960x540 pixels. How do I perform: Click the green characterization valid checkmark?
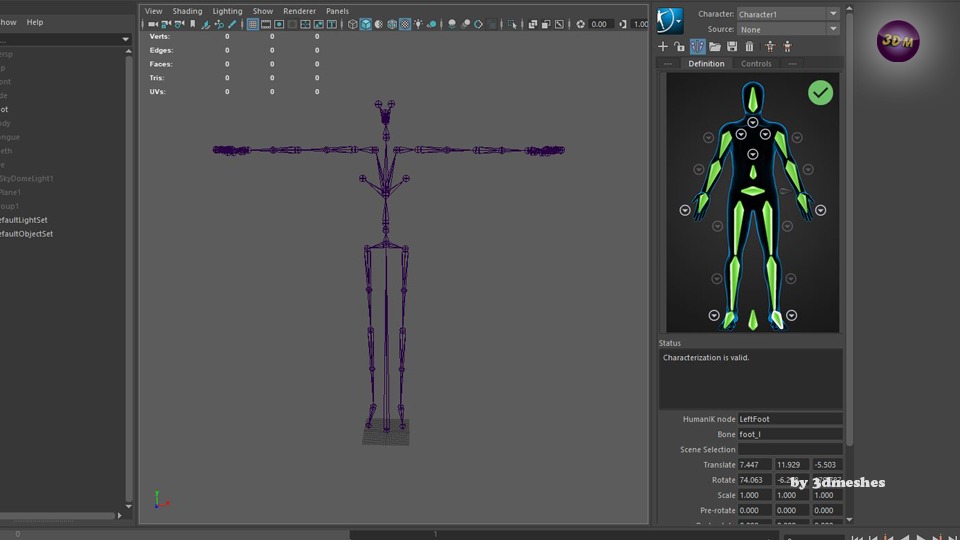point(820,93)
